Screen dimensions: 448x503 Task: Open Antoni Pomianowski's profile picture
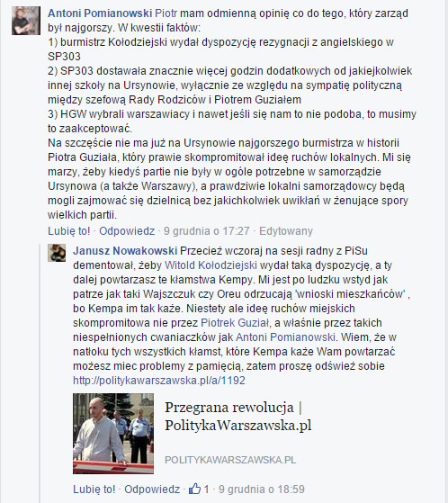coord(26,21)
